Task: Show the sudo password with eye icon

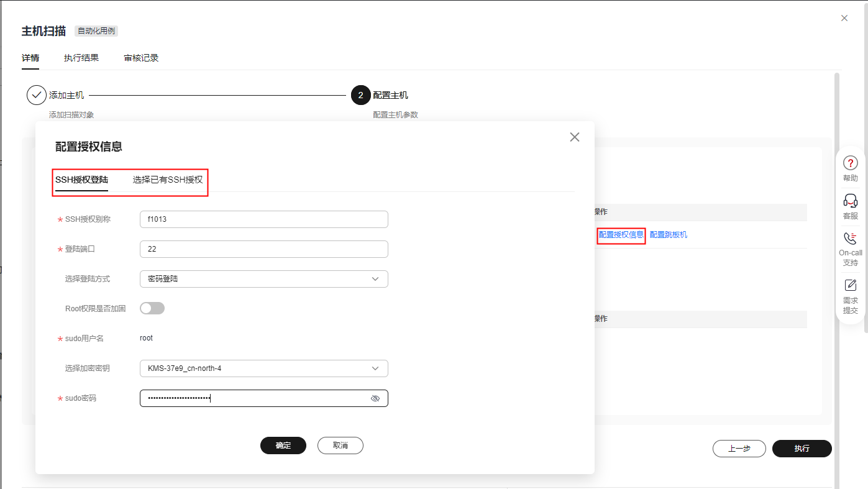Action: click(x=375, y=398)
